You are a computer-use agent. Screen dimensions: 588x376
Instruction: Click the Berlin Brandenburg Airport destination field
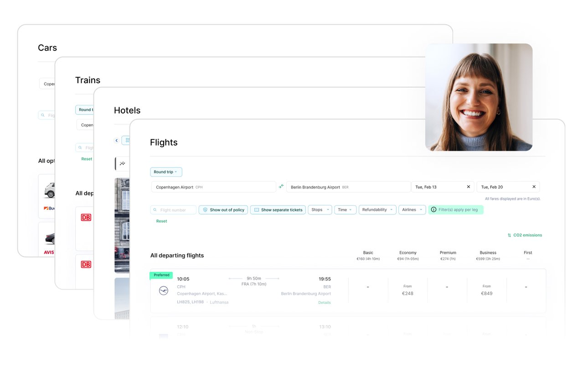348,187
